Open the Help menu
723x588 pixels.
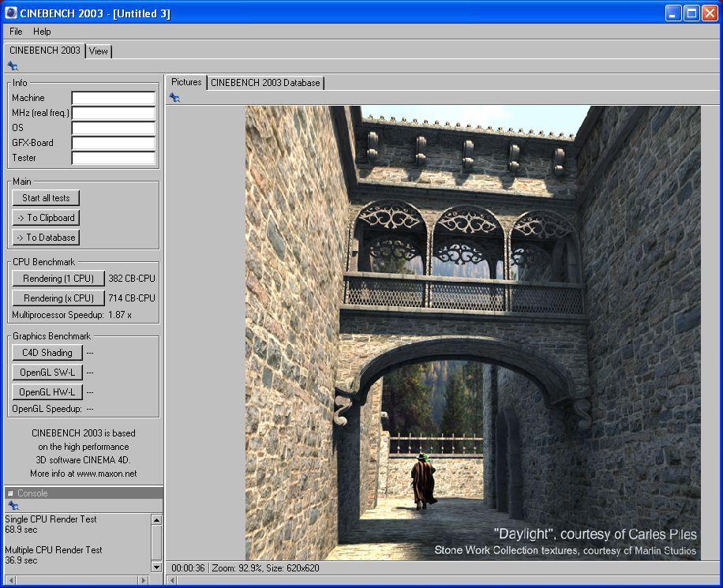42,32
